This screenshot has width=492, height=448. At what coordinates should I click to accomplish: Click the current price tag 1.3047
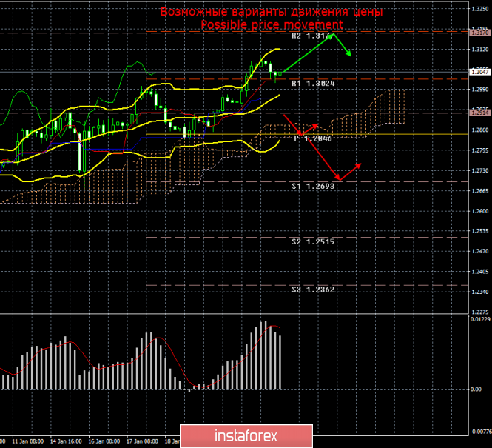[479, 73]
